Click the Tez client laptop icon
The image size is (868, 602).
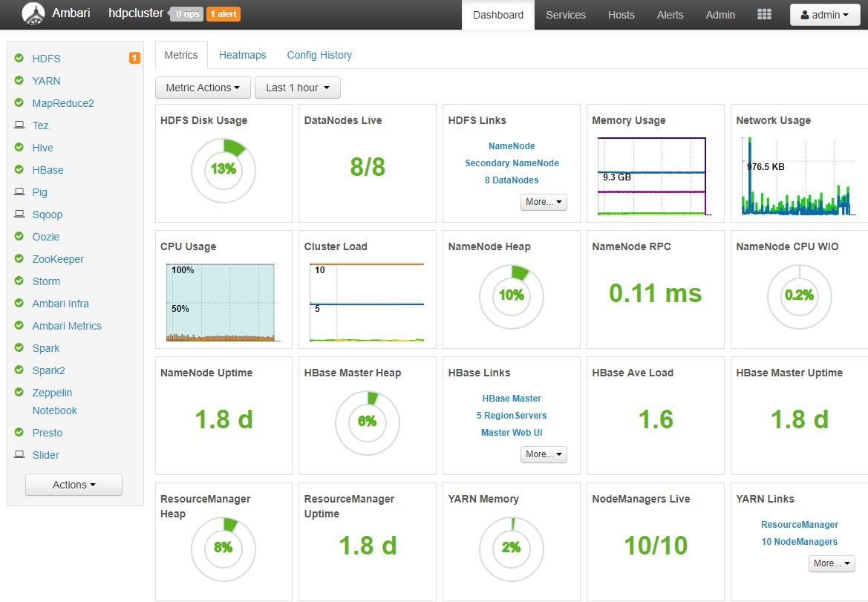click(x=19, y=125)
